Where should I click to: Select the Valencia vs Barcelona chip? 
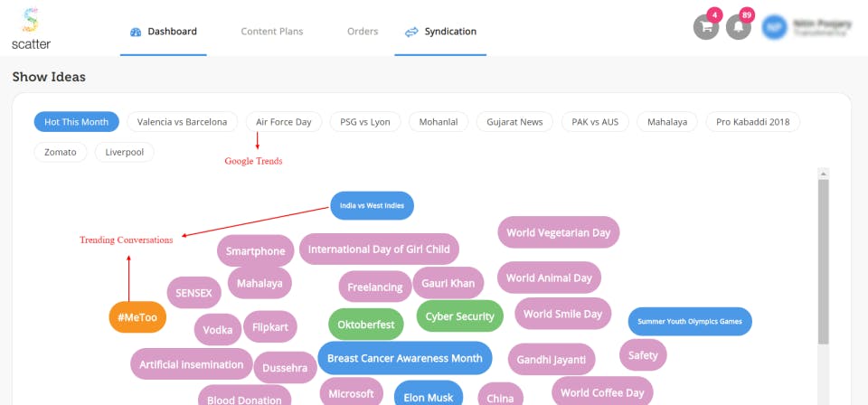point(183,122)
